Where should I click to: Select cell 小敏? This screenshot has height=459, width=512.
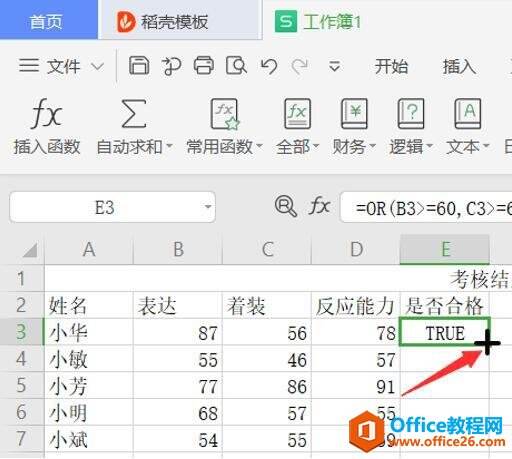89,358
